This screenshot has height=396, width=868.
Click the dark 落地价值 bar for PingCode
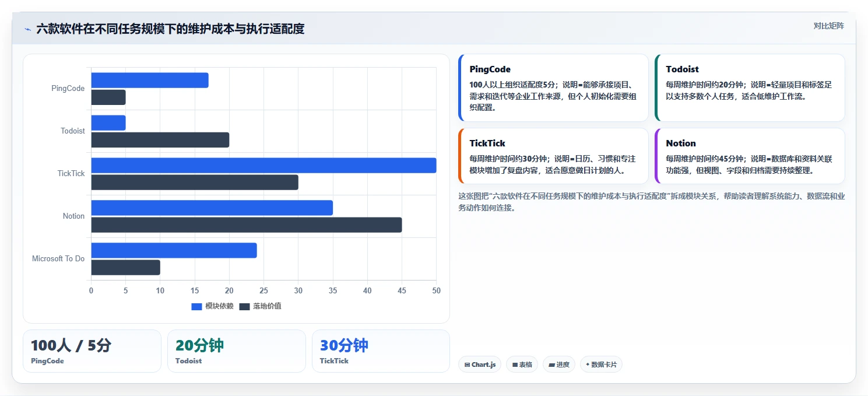108,97
